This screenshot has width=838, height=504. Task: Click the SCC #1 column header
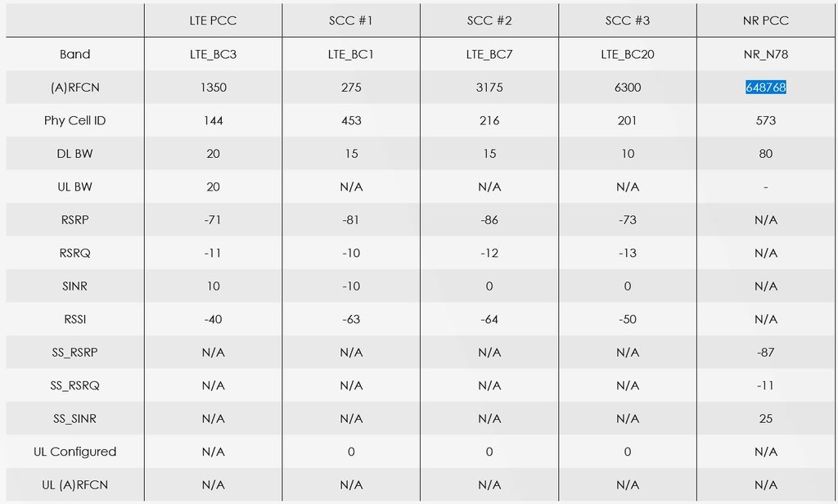(351, 21)
